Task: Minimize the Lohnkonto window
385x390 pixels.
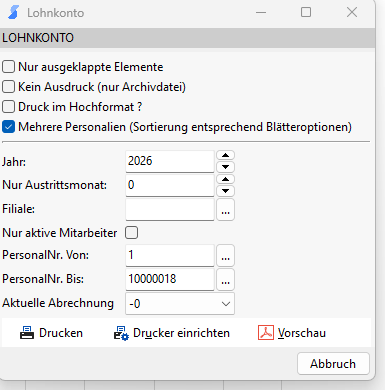Action: coord(261,12)
